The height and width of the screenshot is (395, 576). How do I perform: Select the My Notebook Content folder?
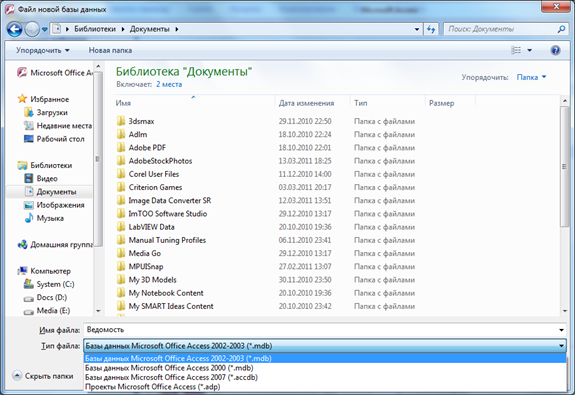click(x=160, y=293)
